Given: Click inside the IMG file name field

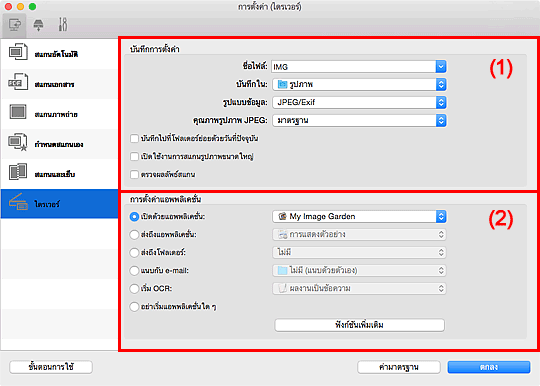Looking at the screenshot, I should [x=353, y=66].
